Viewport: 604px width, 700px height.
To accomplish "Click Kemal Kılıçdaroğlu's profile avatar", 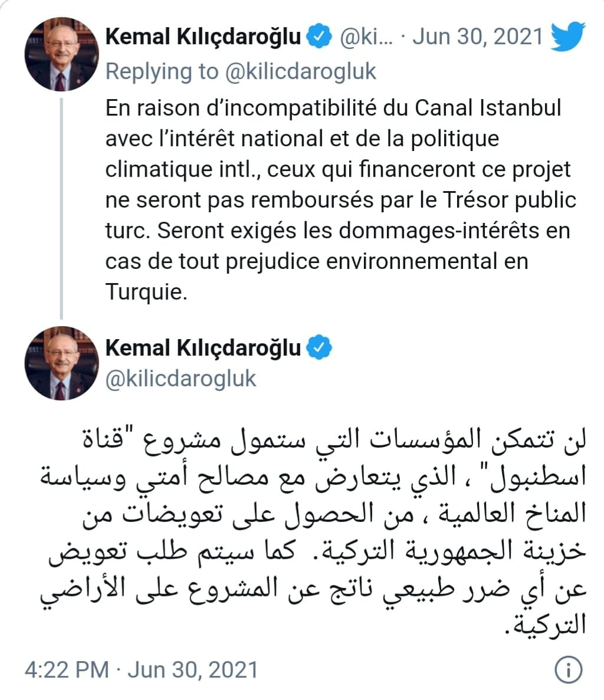I will pyautogui.click(x=61, y=53).
